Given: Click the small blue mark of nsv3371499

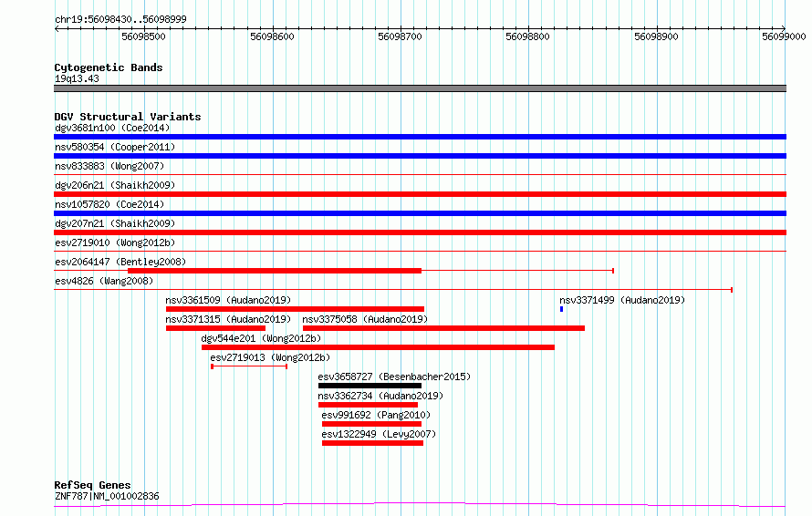Looking at the screenshot, I should point(561,309).
